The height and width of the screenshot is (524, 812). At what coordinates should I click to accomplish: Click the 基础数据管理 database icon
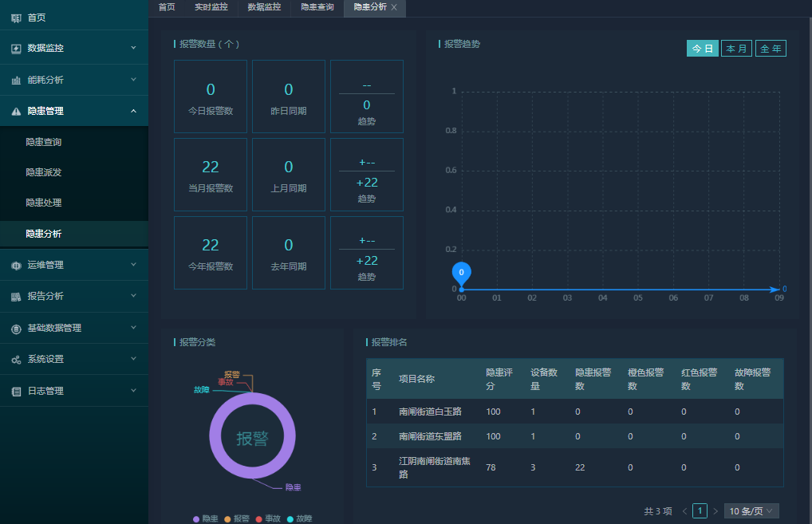pyautogui.click(x=16, y=328)
